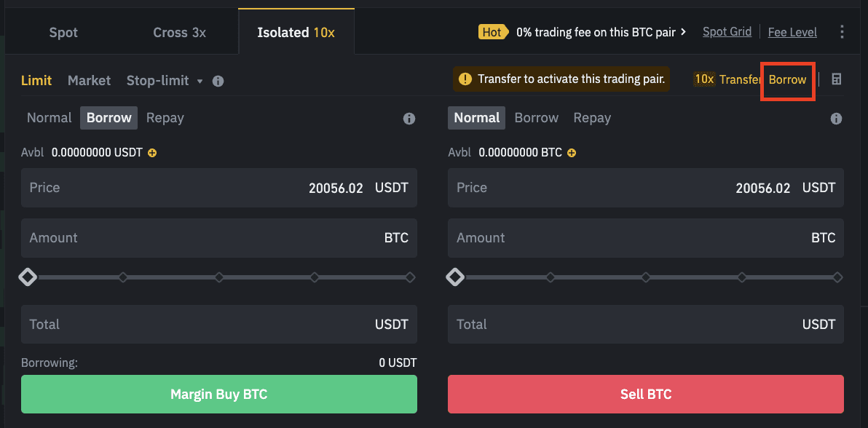Viewport: 868px width, 428px height.
Task: Click info icon in the buy panel
Action: tap(409, 118)
